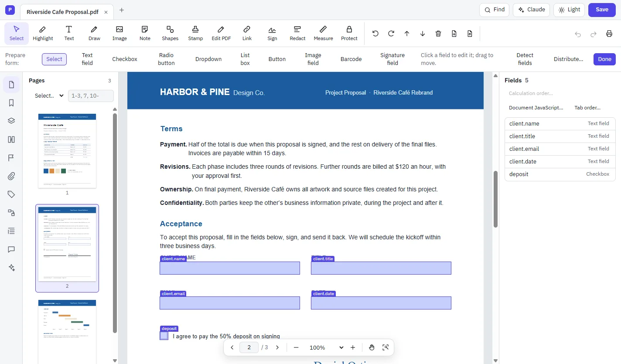Open the Tags sidebar panel
Viewport: 621px width, 364px height.
[x=11, y=194]
